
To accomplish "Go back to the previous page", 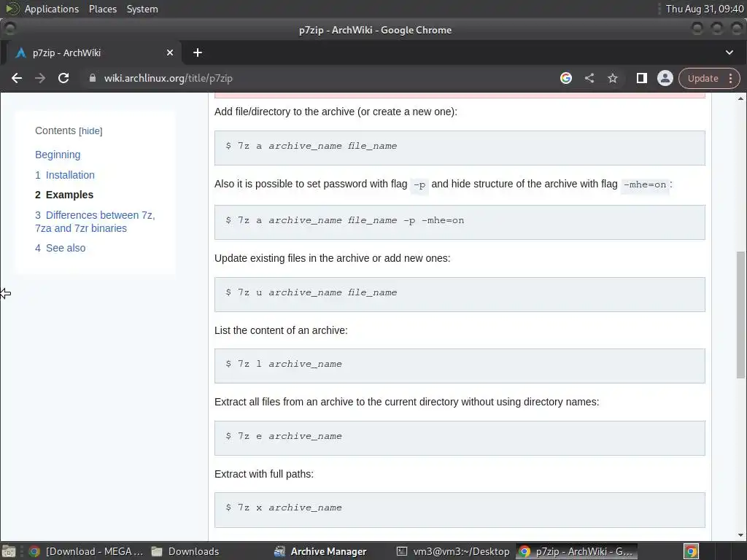I will click(17, 78).
